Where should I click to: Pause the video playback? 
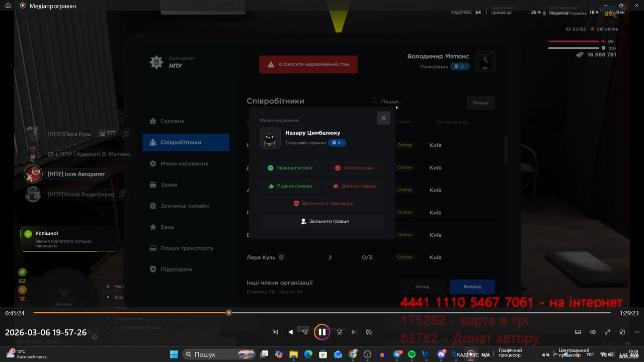[x=322, y=332]
